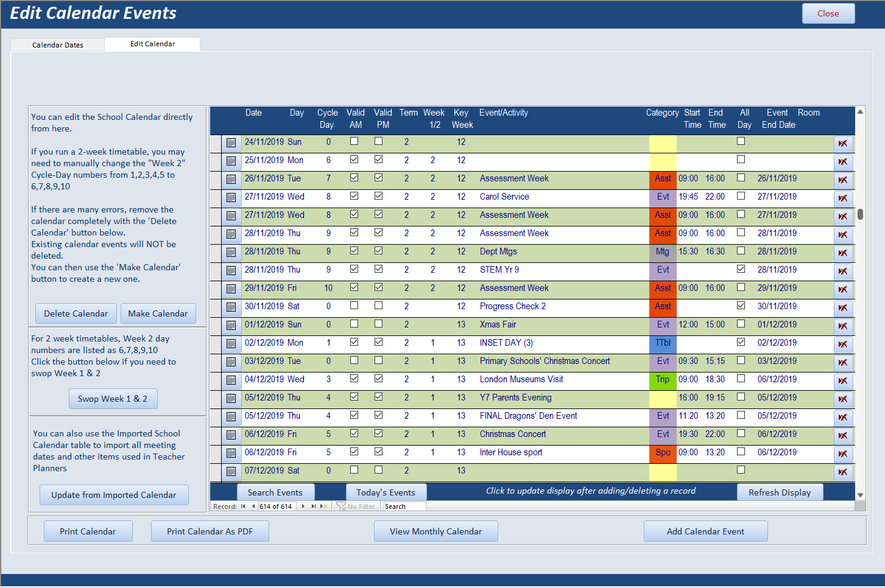Open details icon for Carol Service row
This screenshot has height=588, width=885.
pyautogui.click(x=231, y=198)
